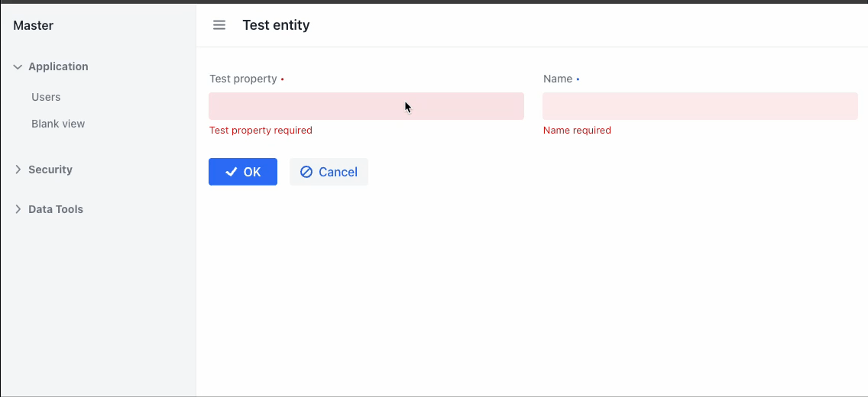Expand the Data Tools section chevron

coord(18,209)
